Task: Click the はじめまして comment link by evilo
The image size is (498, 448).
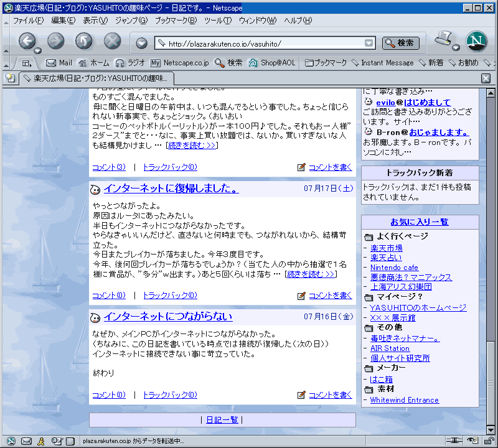Action: coord(428,103)
